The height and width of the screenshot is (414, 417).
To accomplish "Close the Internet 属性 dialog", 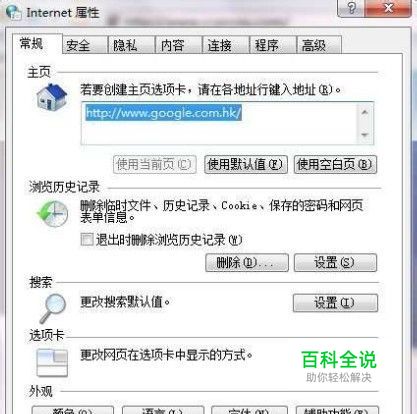I will 388,8.
